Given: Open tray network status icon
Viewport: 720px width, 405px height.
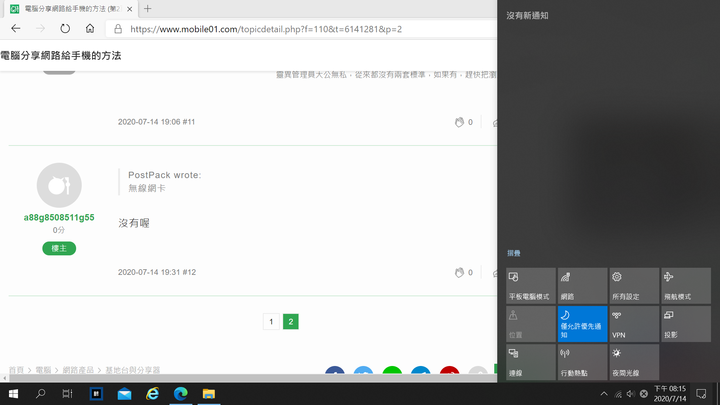Looking at the screenshot, I should click(618, 394).
